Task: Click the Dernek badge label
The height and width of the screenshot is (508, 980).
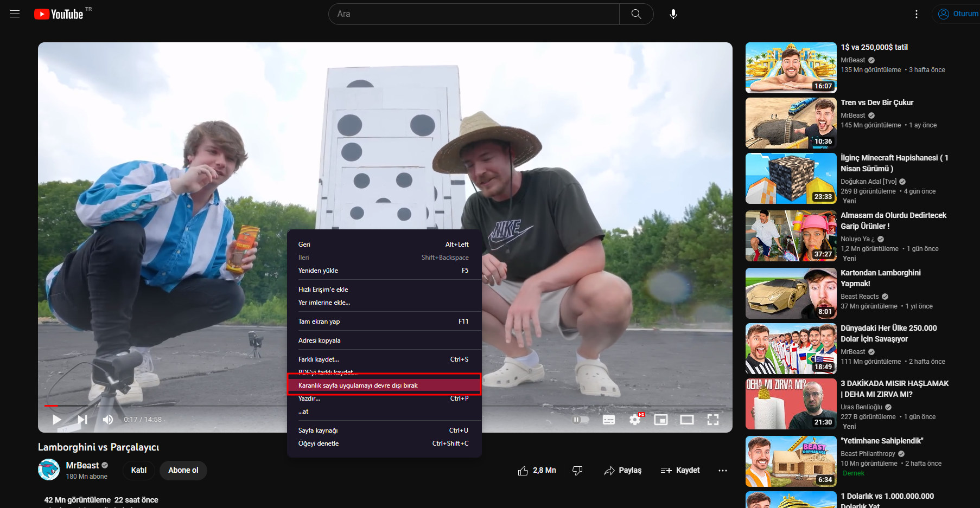Action: pyautogui.click(x=854, y=473)
